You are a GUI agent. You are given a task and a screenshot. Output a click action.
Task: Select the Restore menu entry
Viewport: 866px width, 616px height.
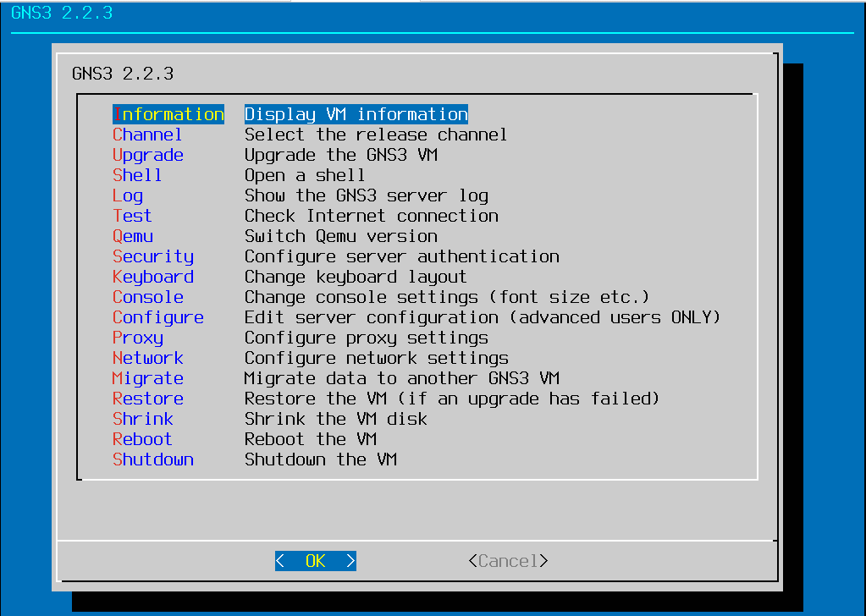coord(148,399)
